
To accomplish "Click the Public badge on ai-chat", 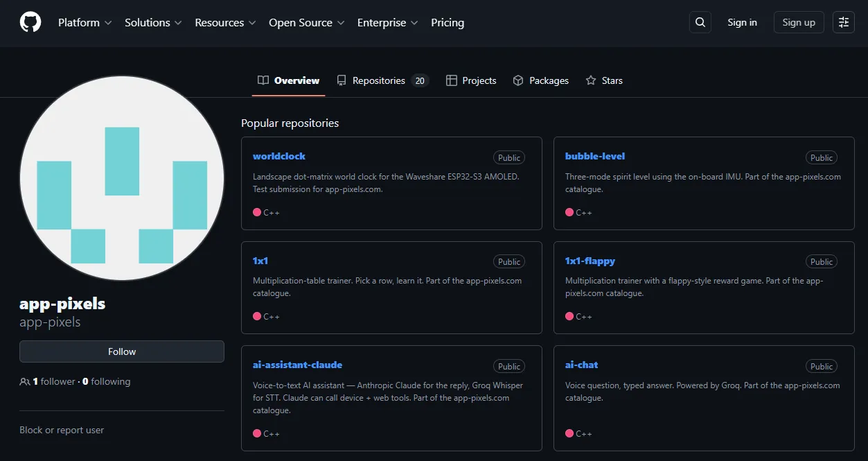I will (x=822, y=366).
